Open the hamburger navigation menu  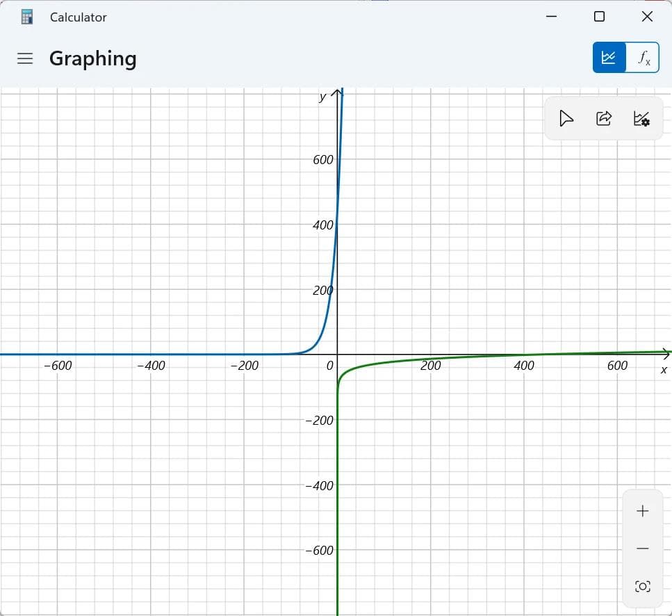tap(25, 59)
